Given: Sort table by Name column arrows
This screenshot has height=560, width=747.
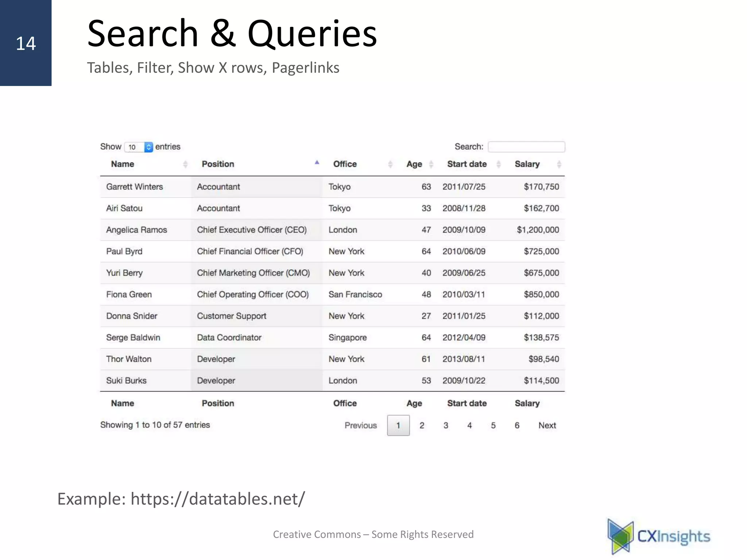Looking at the screenshot, I should tap(185, 164).
